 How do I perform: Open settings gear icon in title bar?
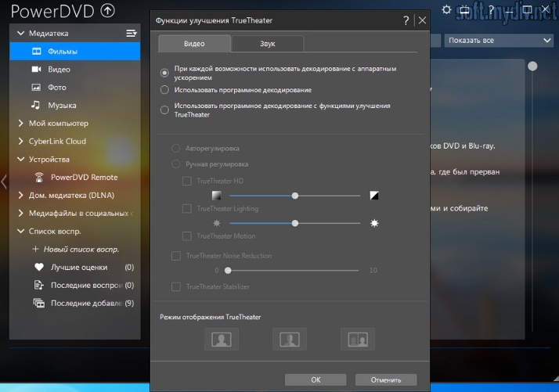pos(446,10)
